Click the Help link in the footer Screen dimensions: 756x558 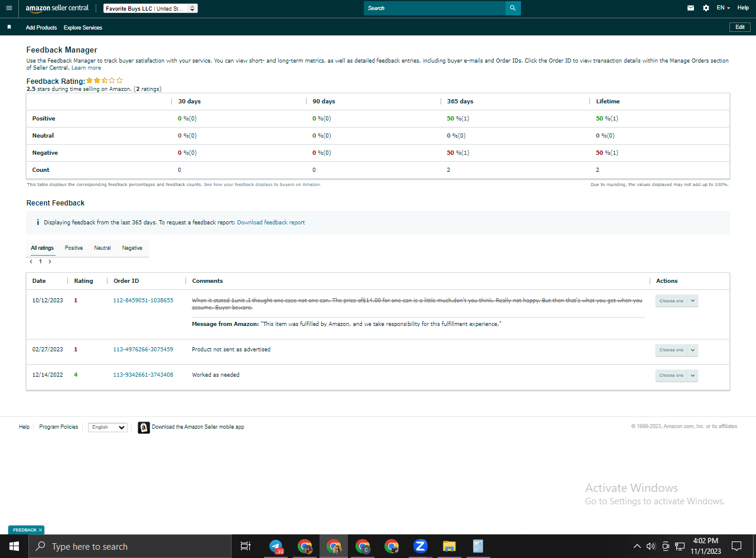[24, 427]
